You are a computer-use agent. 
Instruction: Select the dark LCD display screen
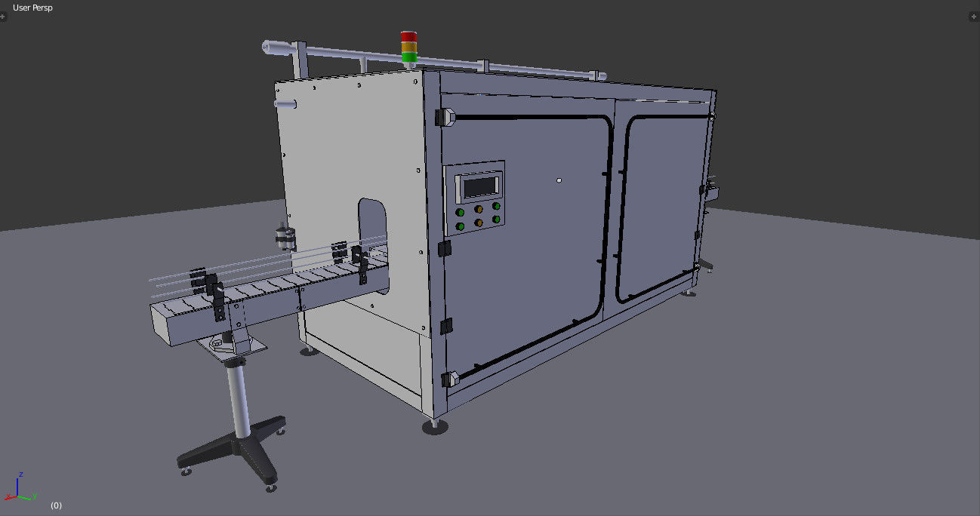click(479, 185)
